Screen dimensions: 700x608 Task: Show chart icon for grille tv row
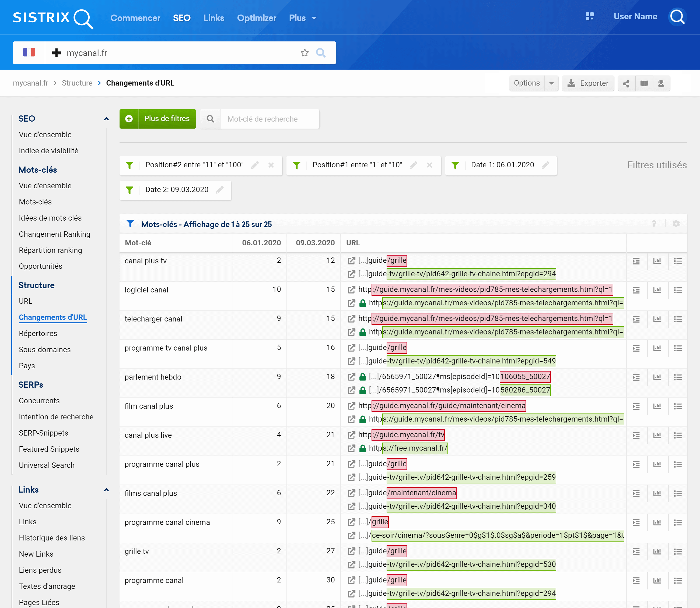(657, 552)
